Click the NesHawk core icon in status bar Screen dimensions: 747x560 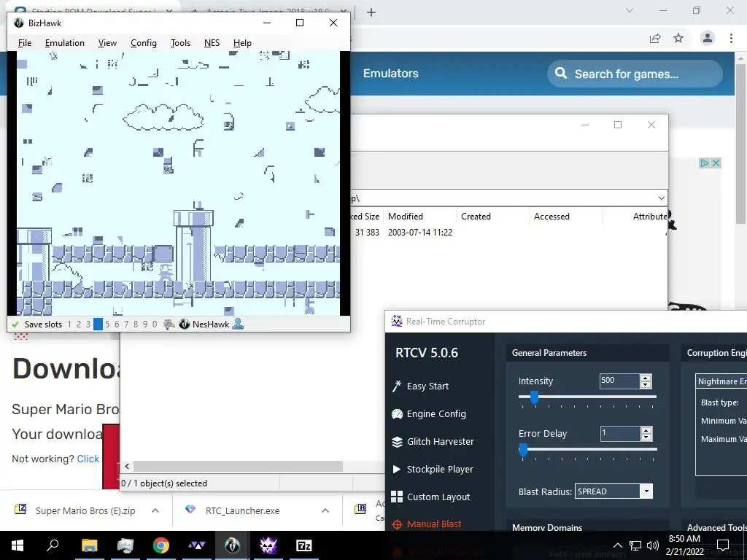click(185, 324)
